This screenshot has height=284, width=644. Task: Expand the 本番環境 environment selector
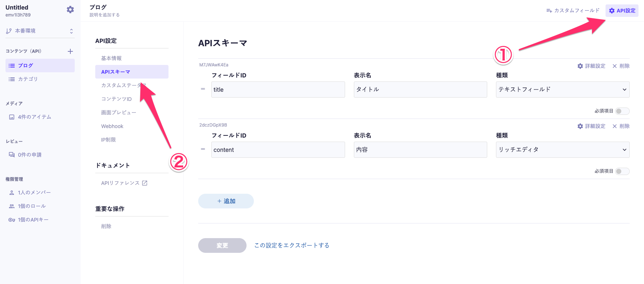[40, 31]
